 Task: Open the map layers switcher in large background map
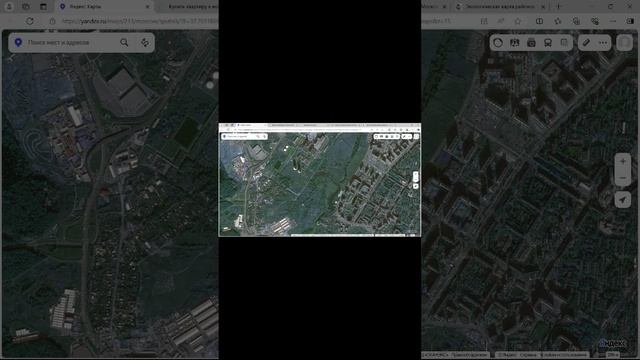pos(624,42)
